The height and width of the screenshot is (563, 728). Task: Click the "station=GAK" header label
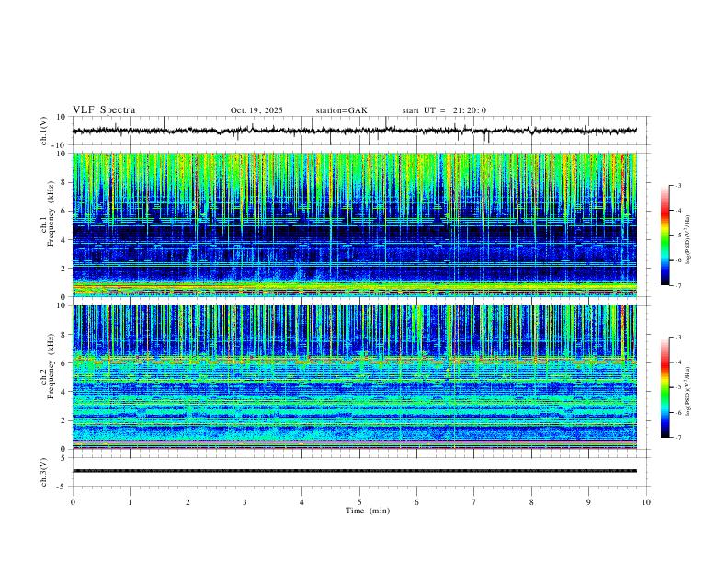click(341, 110)
